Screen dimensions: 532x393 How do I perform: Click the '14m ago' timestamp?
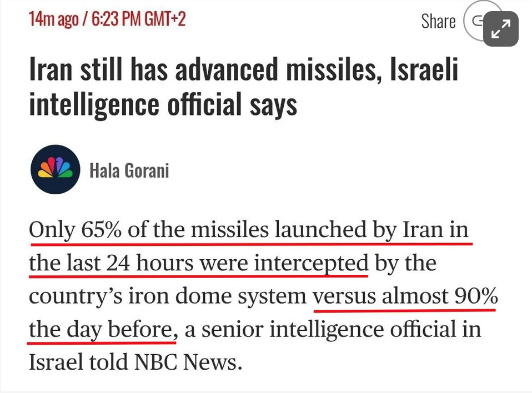[54, 19]
